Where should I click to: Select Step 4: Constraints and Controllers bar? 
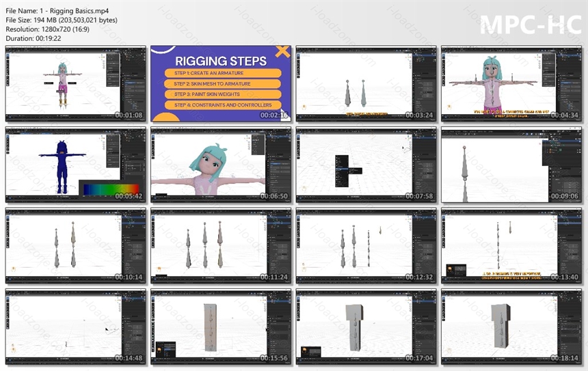[223, 105]
